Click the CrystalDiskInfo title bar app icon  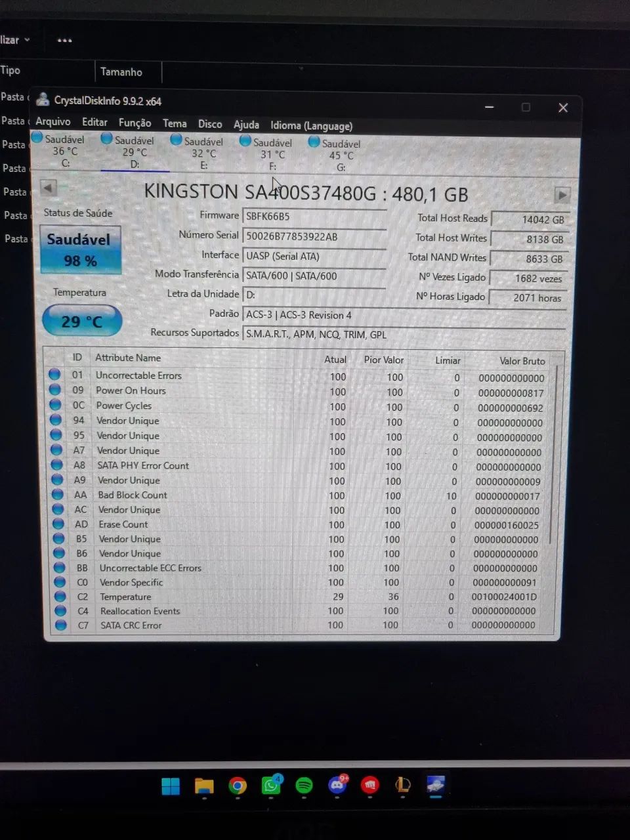pyautogui.click(x=43, y=100)
